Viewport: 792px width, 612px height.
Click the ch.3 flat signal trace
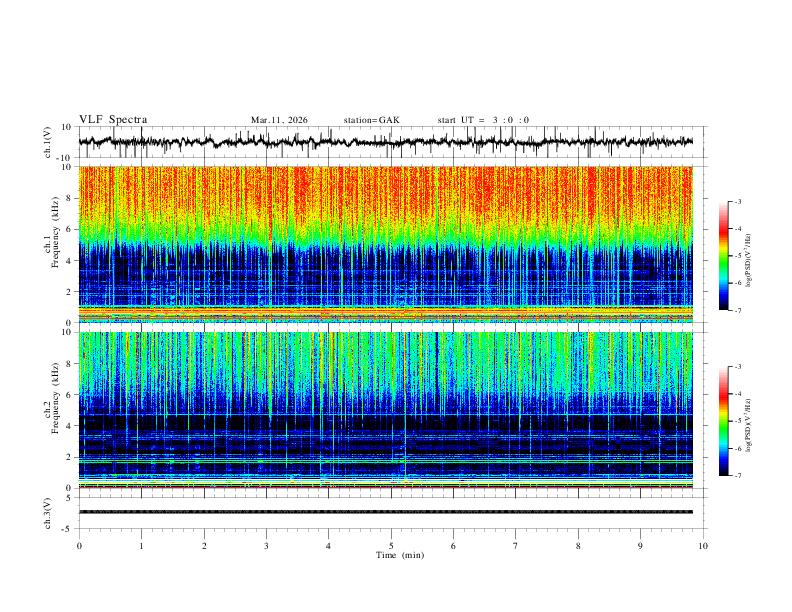tap(386, 512)
